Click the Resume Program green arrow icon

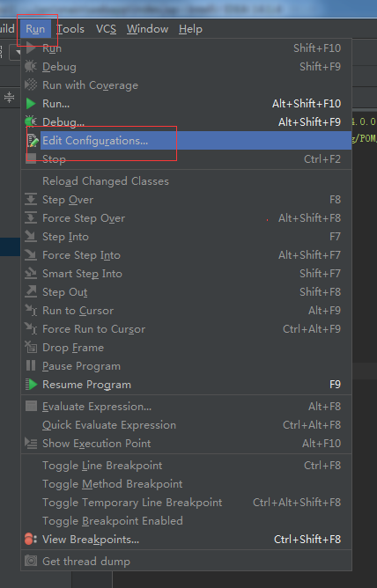[31, 385]
